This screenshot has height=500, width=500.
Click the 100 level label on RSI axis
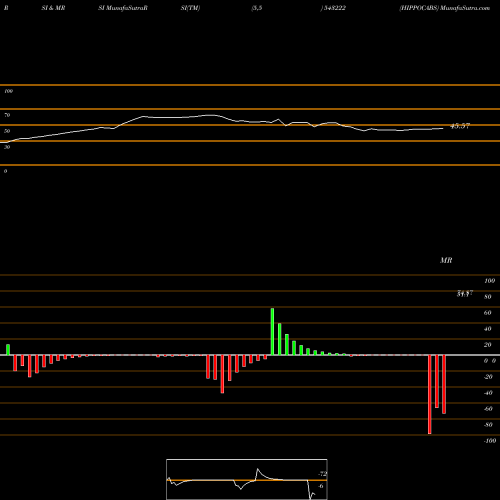(x=8, y=91)
